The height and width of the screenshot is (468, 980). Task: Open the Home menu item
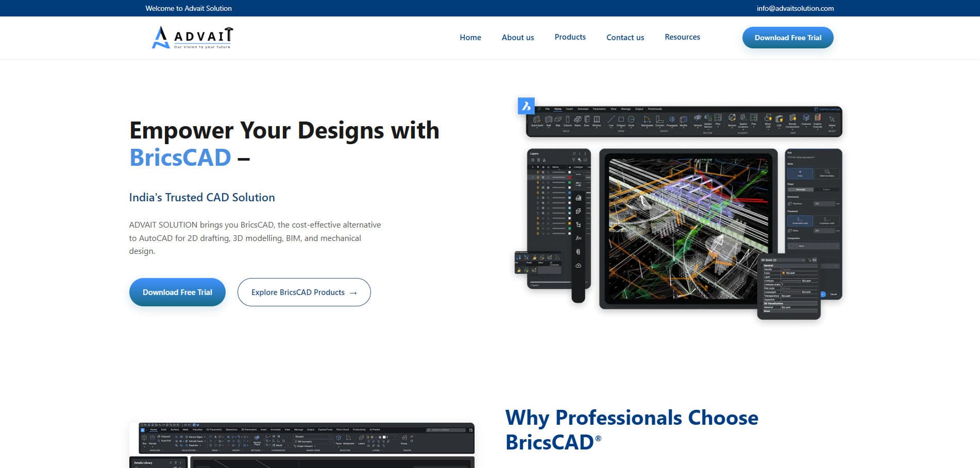click(470, 38)
